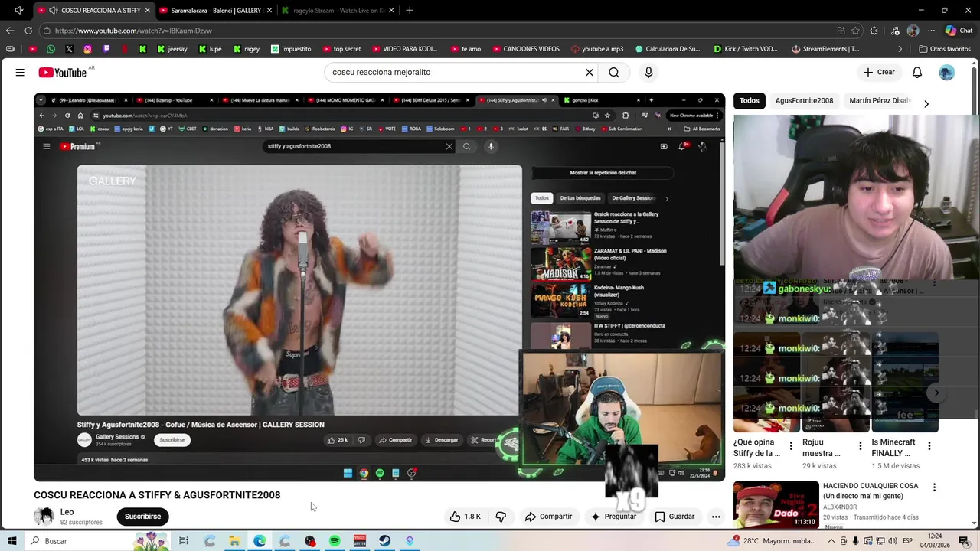
Task: Open Leo channel avatar
Action: (x=44, y=517)
